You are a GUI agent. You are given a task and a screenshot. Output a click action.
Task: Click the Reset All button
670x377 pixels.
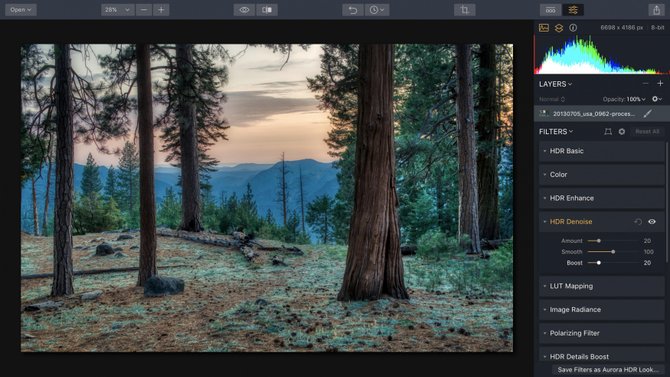[x=647, y=132]
